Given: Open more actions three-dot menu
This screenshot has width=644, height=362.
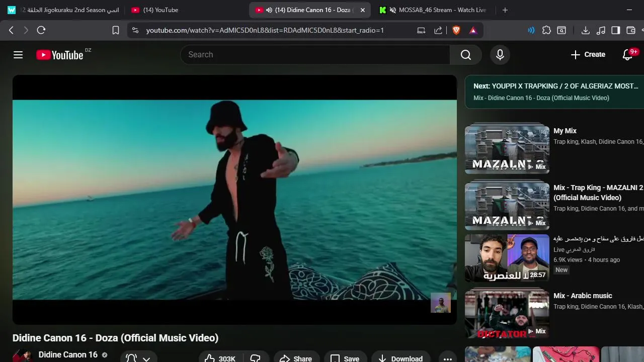Looking at the screenshot, I should [448, 358].
